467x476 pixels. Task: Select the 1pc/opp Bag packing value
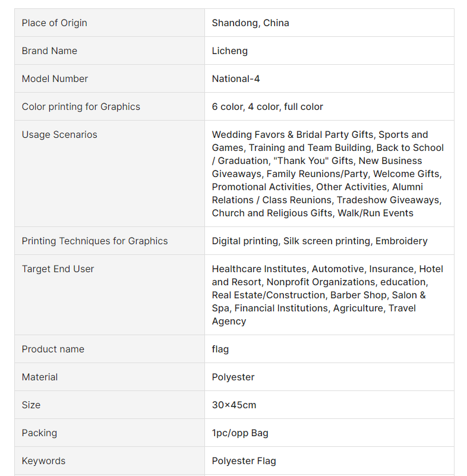(240, 433)
